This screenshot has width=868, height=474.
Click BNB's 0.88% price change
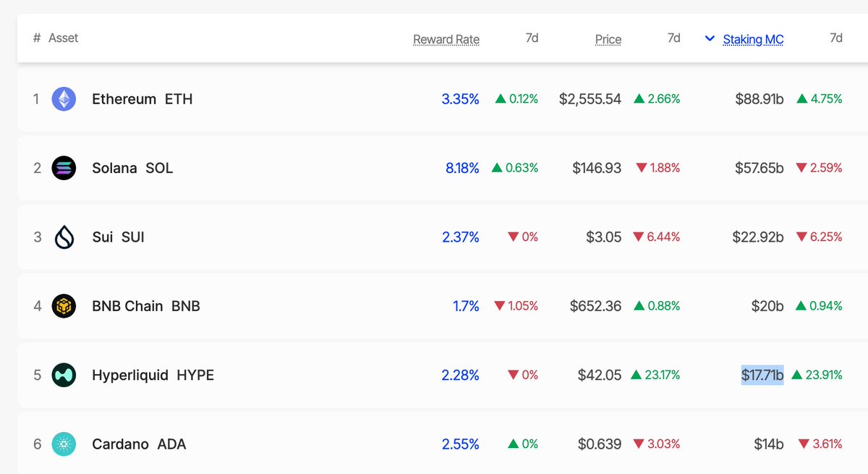pos(658,306)
